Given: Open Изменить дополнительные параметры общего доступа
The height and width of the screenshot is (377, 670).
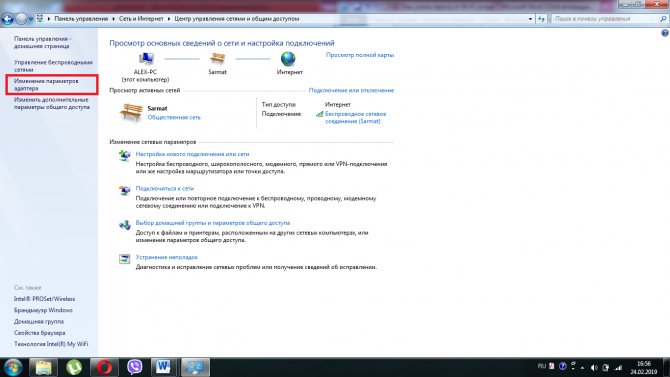Looking at the screenshot, I should click(x=52, y=103).
